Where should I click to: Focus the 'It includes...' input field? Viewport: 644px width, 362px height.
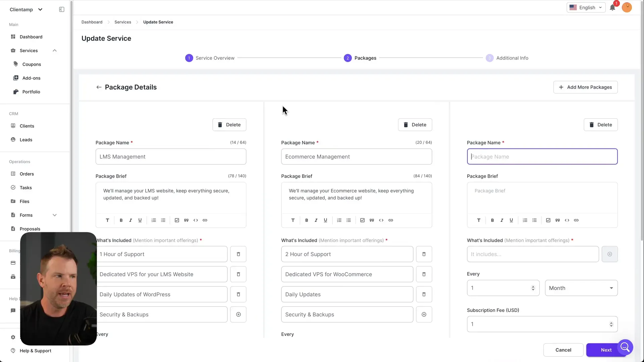(x=533, y=254)
